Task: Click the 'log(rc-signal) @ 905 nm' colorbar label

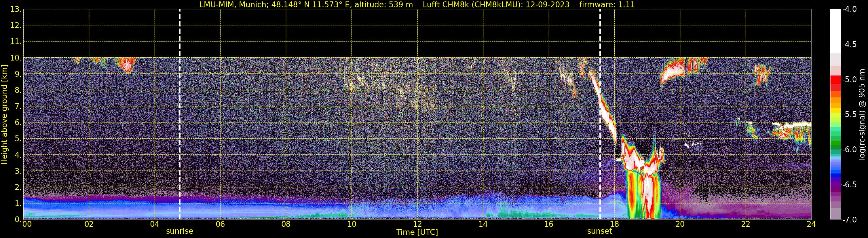Action: [x=862, y=114]
